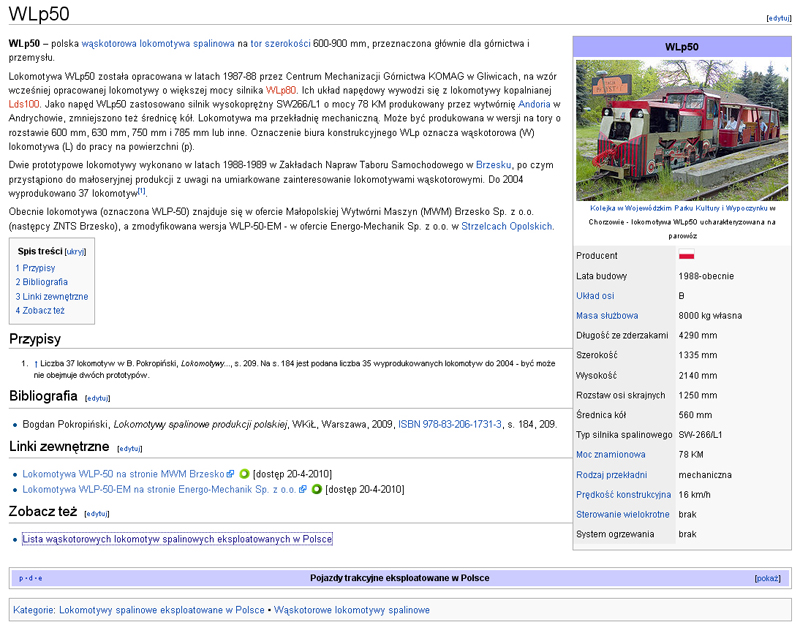Edit the Linki zewnętrzne section
Image resolution: width=800 pixels, height=633 pixels.
click(x=130, y=449)
